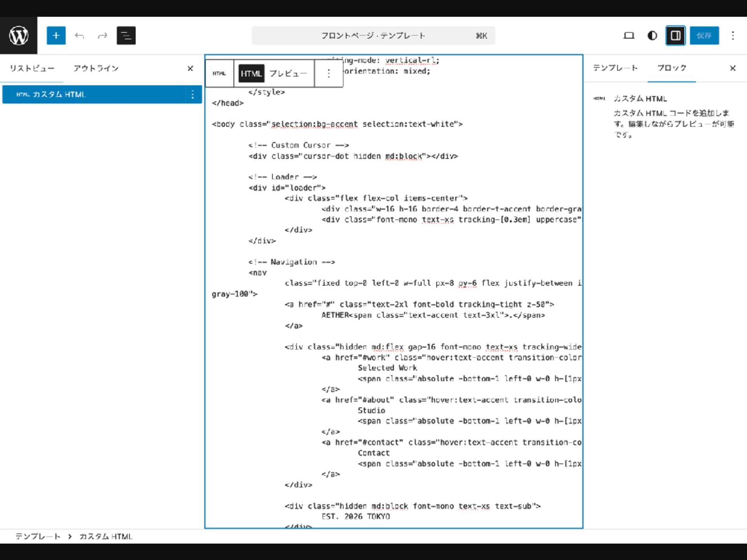This screenshot has height=560, width=747.
Task: Switch to the リストビュー tab
Action: pos(32,68)
